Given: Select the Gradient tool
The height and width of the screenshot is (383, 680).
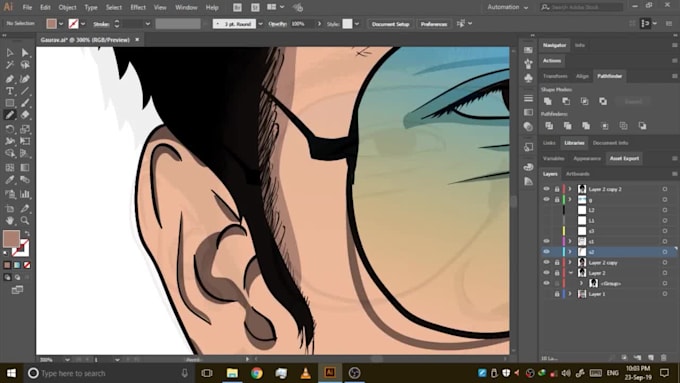Looking at the screenshot, I should coord(25,167).
